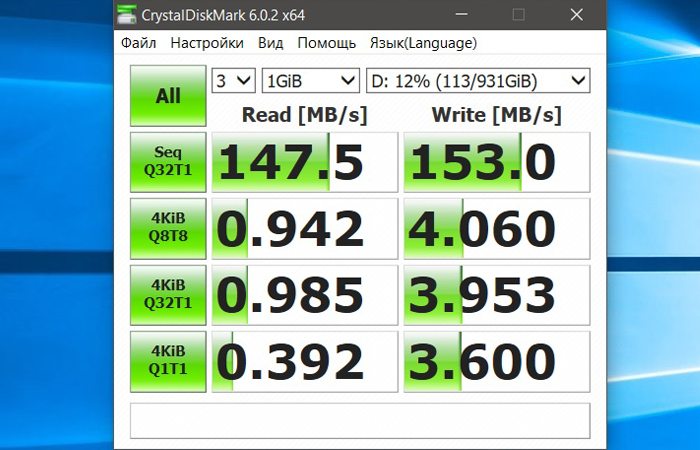Start the 4KiB Q1T1 test
Screen dimensions: 700x450
coord(168,360)
